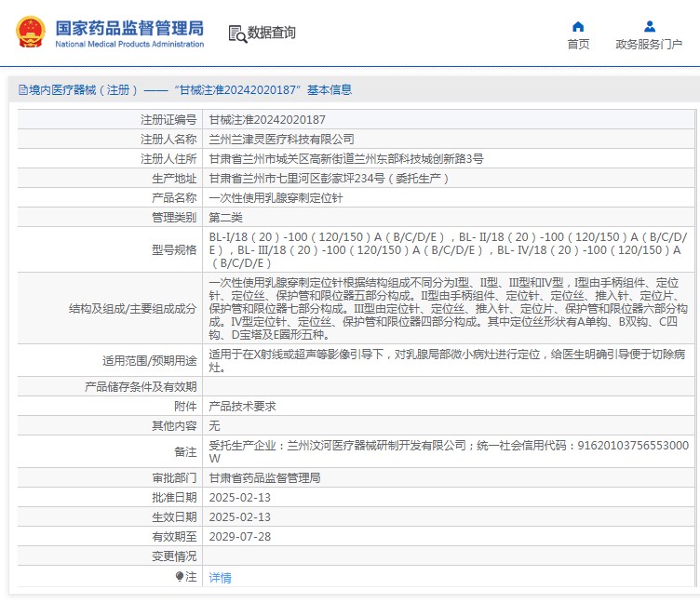700x603 pixels.
Task: Click the 其他内容 label
Action: point(174,426)
